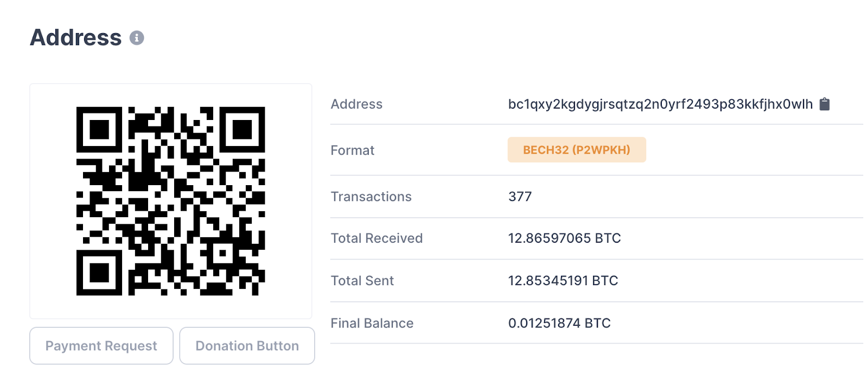
Task: Click the 0.01251874 BTC balance value
Action: point(559,324)
